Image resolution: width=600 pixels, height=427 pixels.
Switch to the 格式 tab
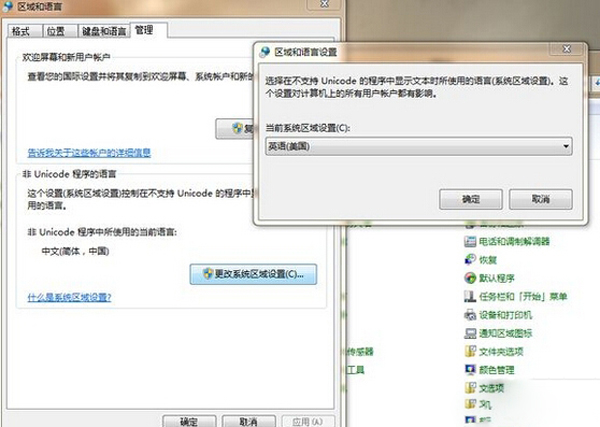(x=24, y=31)
